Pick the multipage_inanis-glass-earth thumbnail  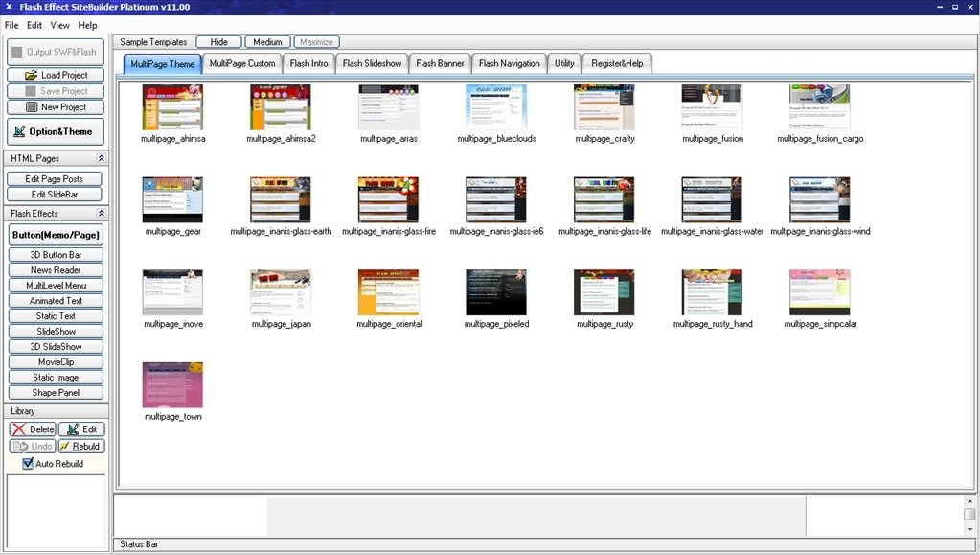point(280,199)
